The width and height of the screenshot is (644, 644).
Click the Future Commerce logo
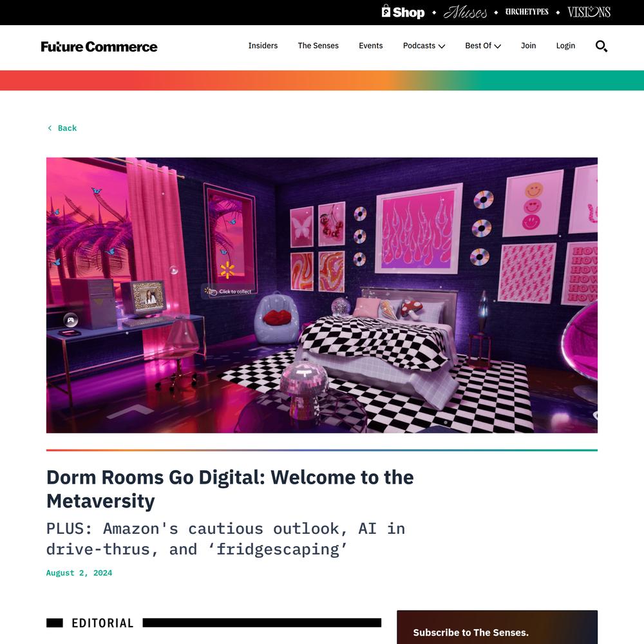tap(99, 46)
